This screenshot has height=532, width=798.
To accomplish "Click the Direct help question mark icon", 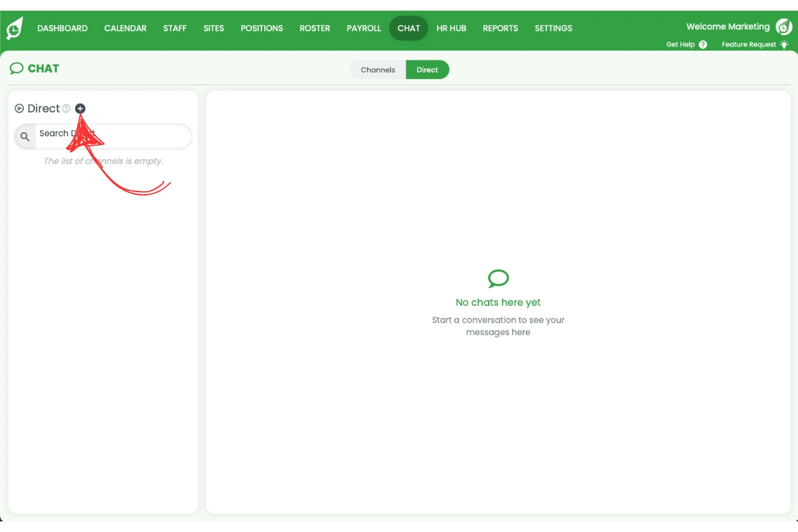I will click(x=66, y=108).
